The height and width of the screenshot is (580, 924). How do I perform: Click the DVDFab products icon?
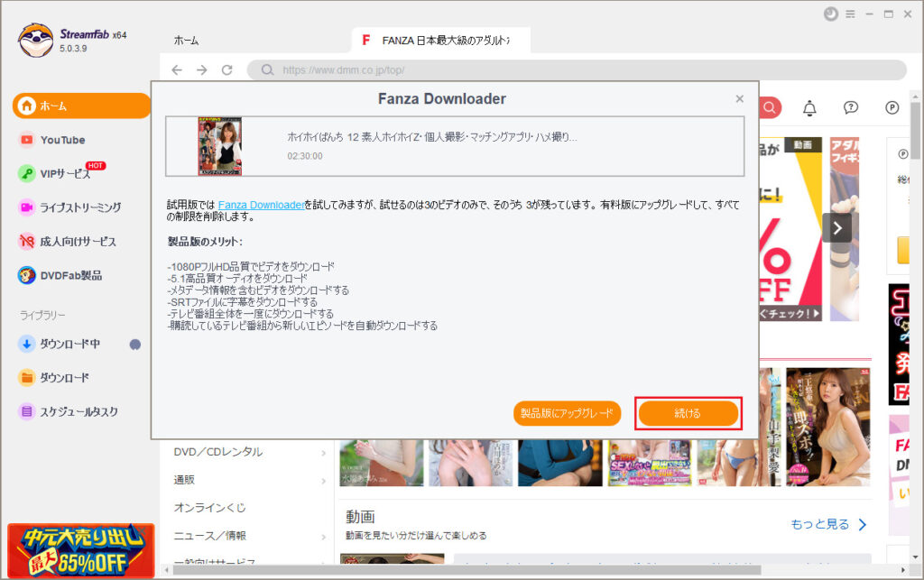click(26, 276)
